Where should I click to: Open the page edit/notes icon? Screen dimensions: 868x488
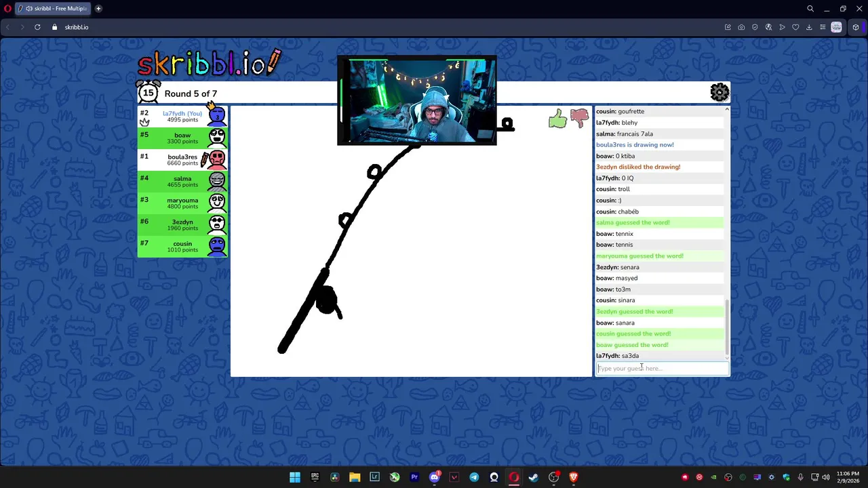pyautogui.click(x=728, y=27)
